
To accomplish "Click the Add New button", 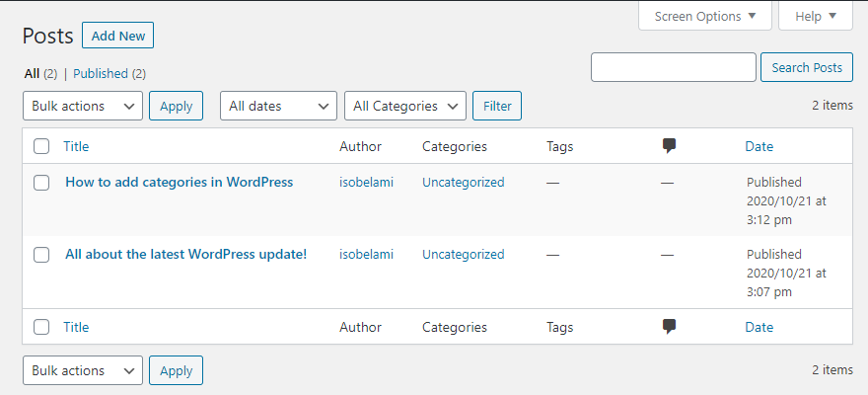I will (118, 36).
